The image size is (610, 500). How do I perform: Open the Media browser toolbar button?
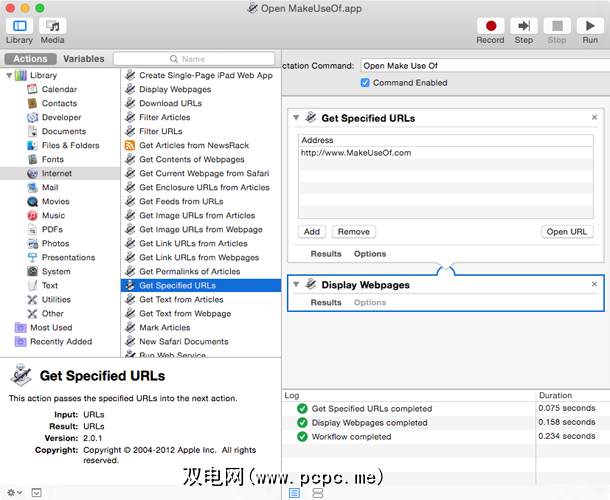(x=53, y=26)
